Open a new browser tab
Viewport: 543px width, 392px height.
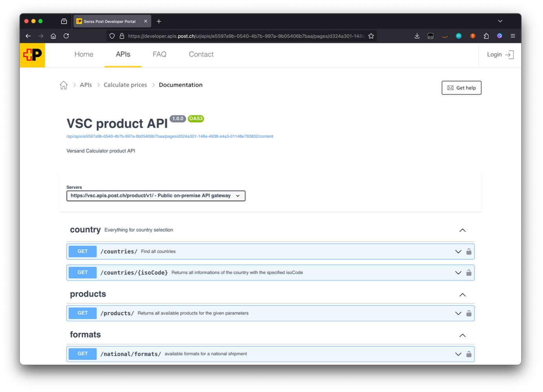click(x=159, y=22)
